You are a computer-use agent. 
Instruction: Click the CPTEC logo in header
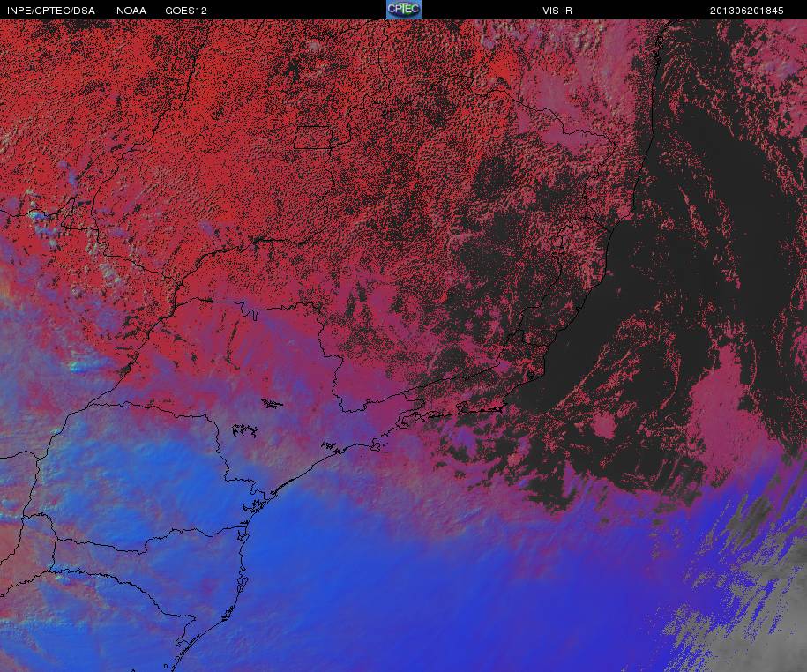(404, 10)
